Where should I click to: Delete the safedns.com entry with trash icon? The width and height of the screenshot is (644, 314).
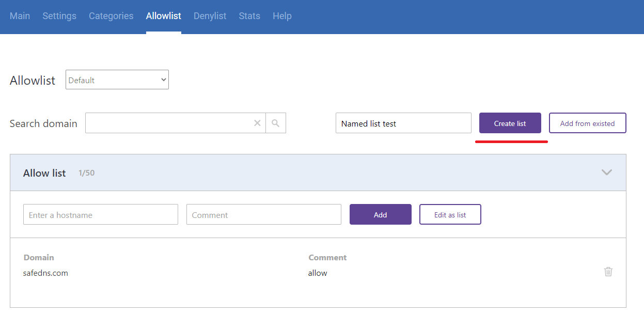(608, 271)
